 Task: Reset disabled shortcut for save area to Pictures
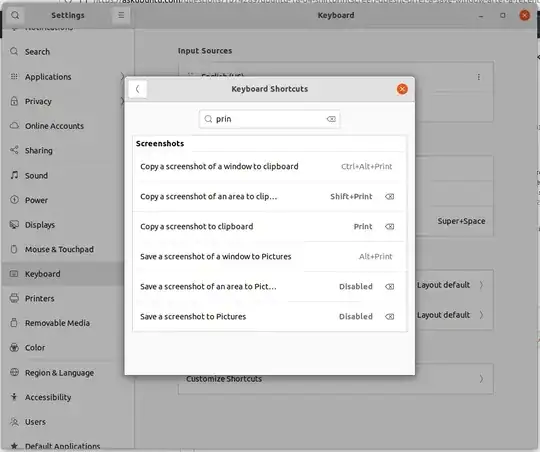390,287
